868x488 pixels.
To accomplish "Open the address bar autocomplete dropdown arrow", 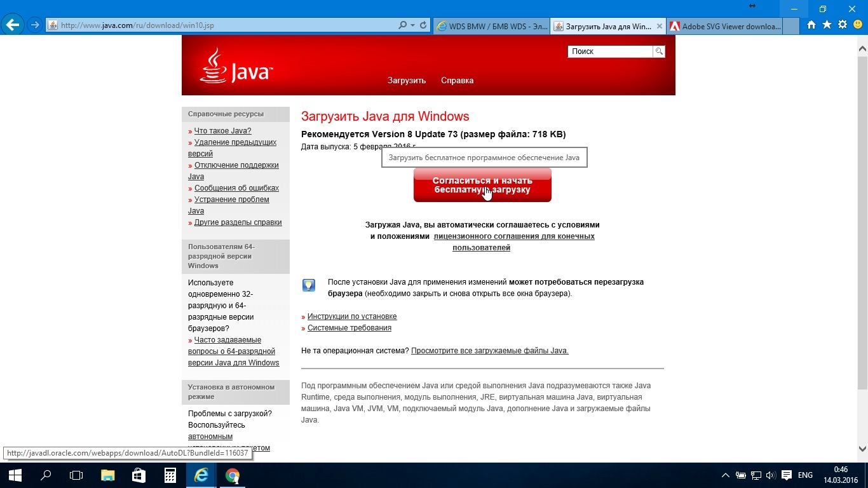I will point(412,25).
